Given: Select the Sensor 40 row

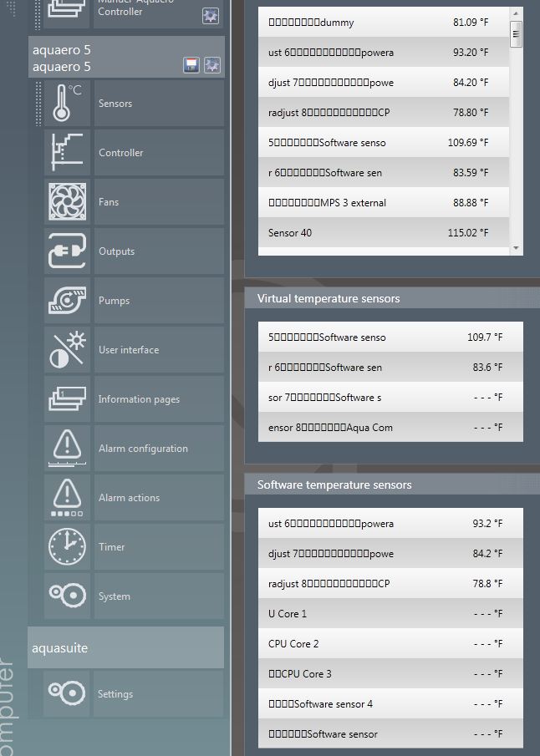Looking at the screenshot, I should 385,233.
